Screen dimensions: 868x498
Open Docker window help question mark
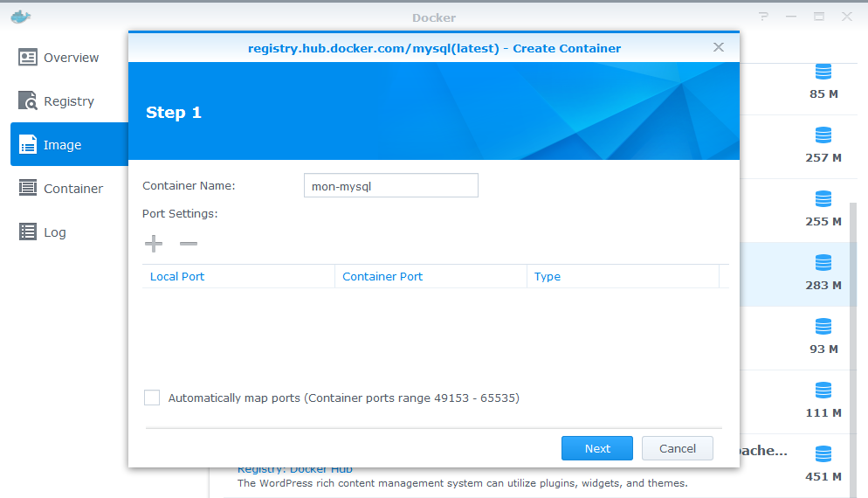tap(764, 17)
